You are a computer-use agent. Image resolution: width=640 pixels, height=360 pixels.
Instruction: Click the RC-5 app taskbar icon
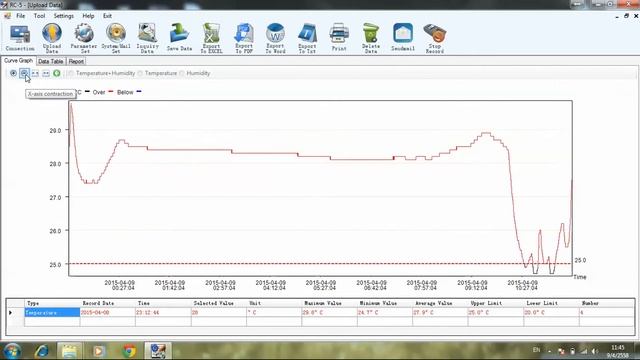coord(158,351)
